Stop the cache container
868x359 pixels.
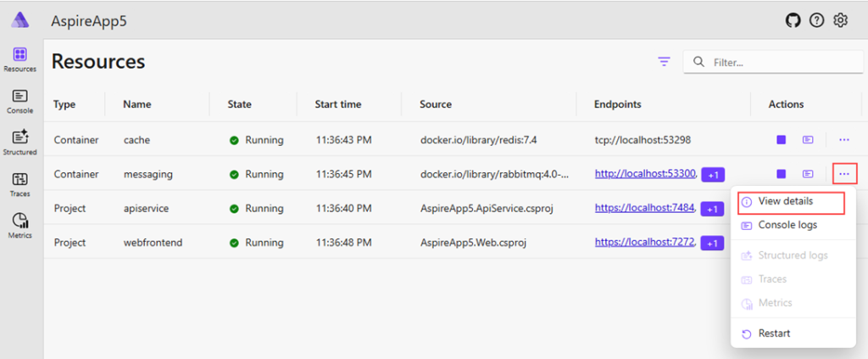click(x=781, y=140)
